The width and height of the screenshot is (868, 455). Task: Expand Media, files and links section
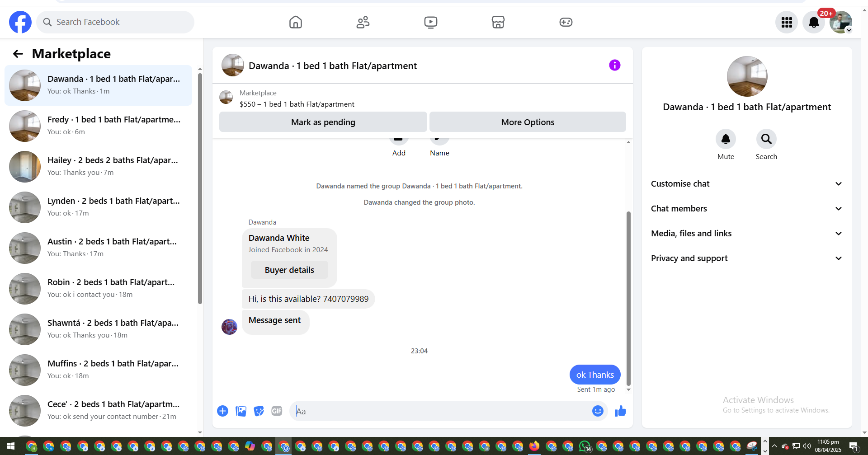click(x=746, y=234)
